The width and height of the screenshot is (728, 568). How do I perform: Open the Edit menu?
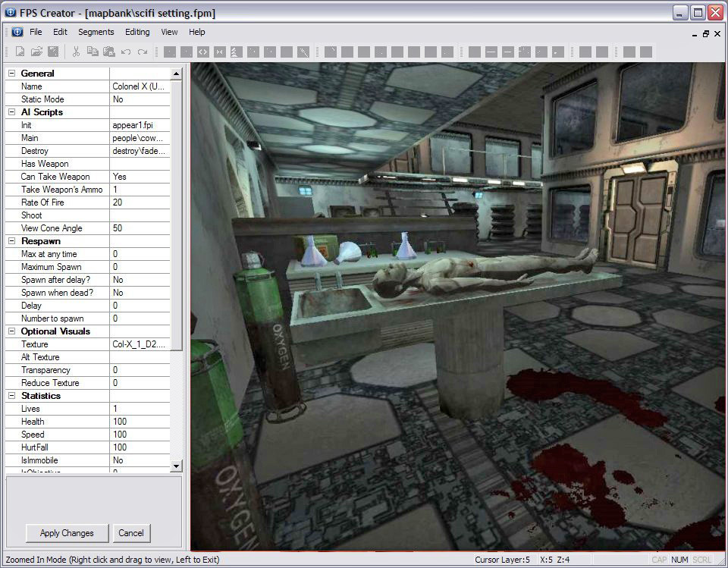[60, 32]
